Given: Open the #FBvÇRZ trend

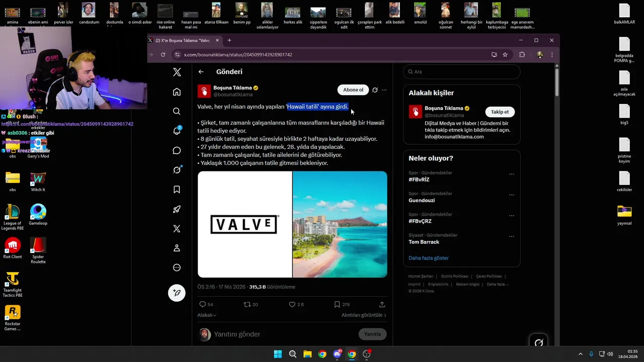Looking at the screenshot, I should coord(420,221).
